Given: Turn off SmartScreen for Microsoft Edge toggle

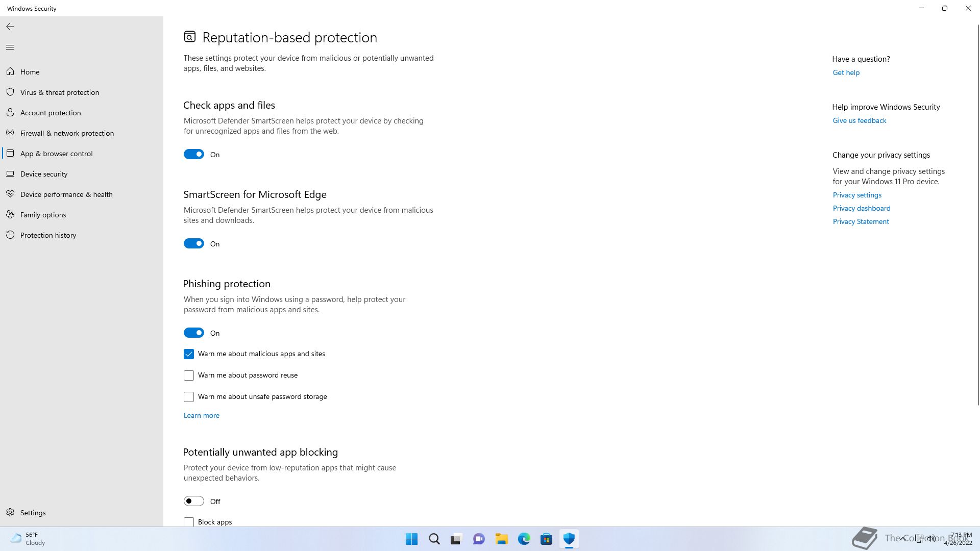Looking at the screenshot, I should (194, 243).
